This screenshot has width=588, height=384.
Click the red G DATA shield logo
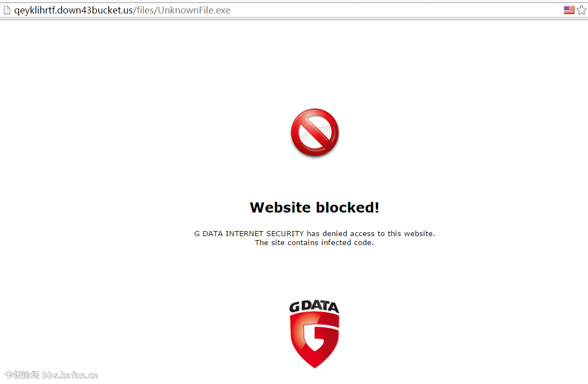tap(315, 340)
